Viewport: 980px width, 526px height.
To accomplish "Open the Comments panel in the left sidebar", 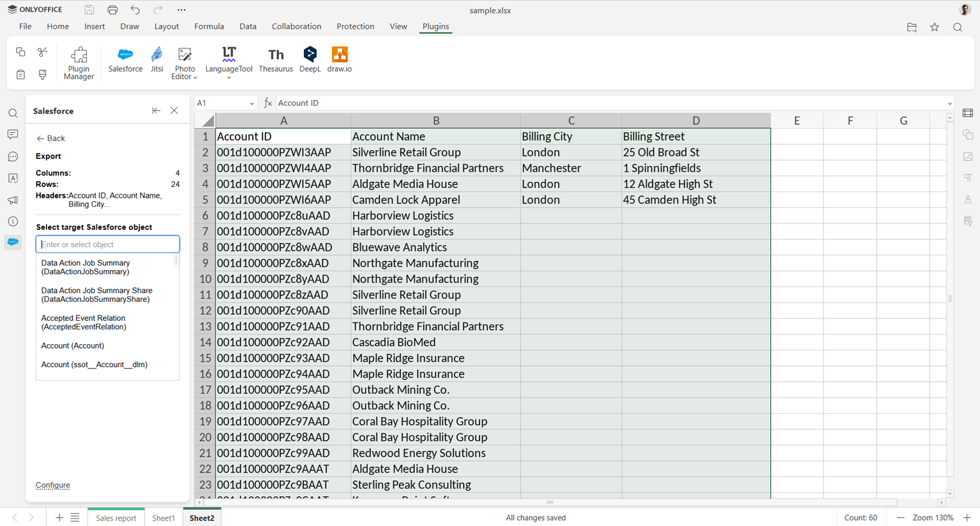I will [x=13, y=135].
